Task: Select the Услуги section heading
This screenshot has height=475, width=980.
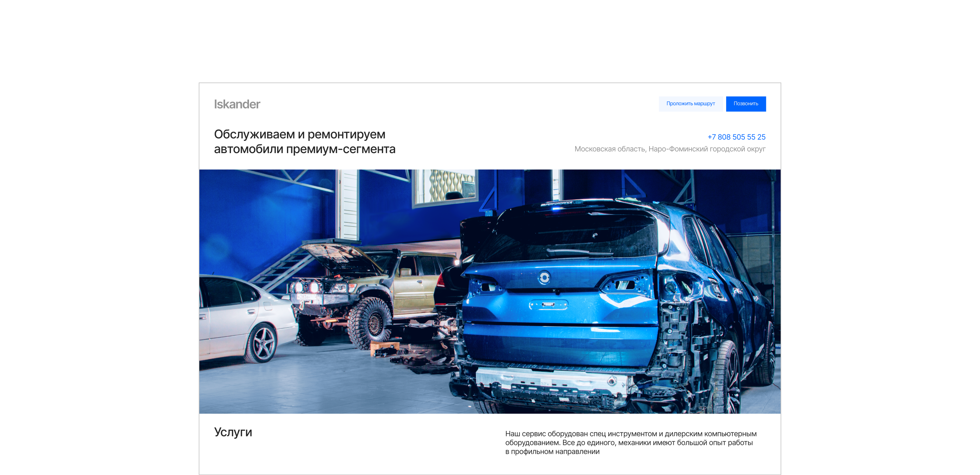Action: [x=233, y=432]
